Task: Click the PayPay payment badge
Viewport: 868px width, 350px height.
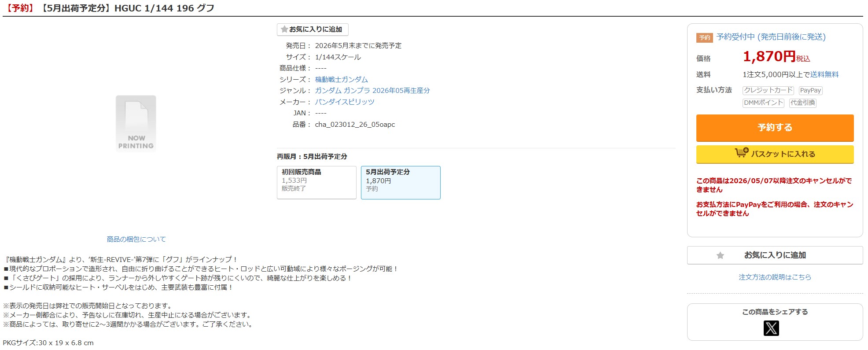Action: (x=810, y=90)
